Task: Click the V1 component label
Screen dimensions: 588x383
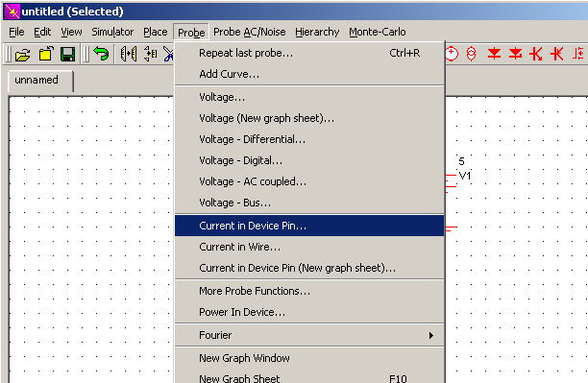Action: pyautogui.click(x=465, y=176)
